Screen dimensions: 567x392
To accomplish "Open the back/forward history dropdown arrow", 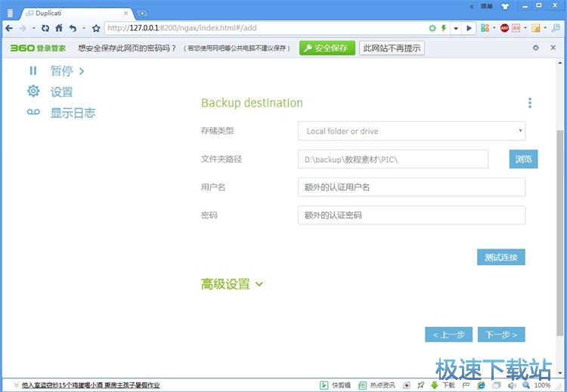I will (33, 28).
